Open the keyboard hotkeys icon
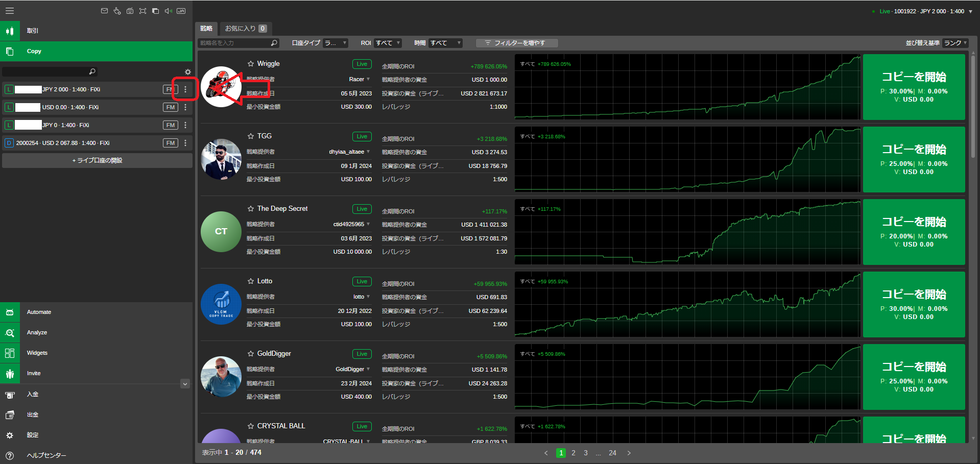 point(130,11)
